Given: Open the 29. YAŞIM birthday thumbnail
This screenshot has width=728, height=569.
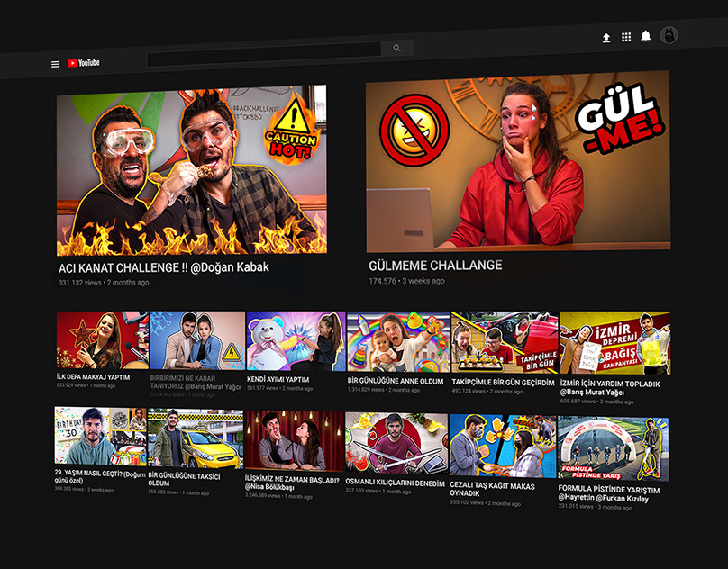Looking at the screenshot, I should [100, 437].
